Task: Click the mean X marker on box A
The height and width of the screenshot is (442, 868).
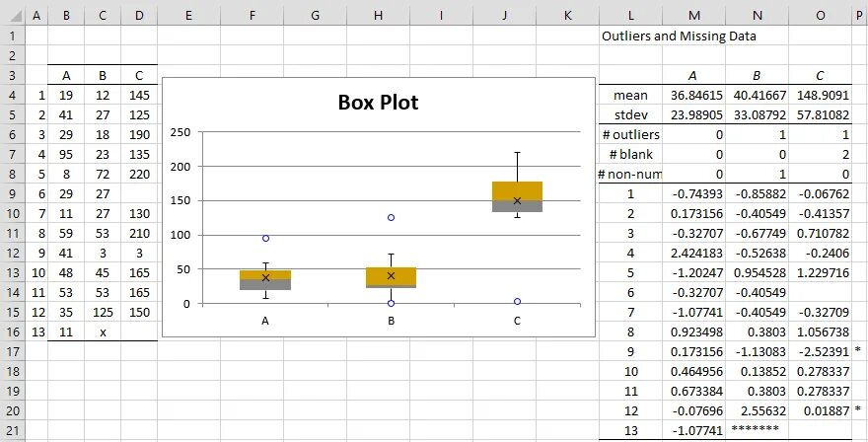Action: (x=265, y=278)
